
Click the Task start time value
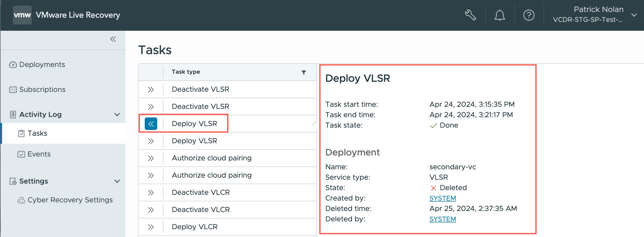point(472,104)
